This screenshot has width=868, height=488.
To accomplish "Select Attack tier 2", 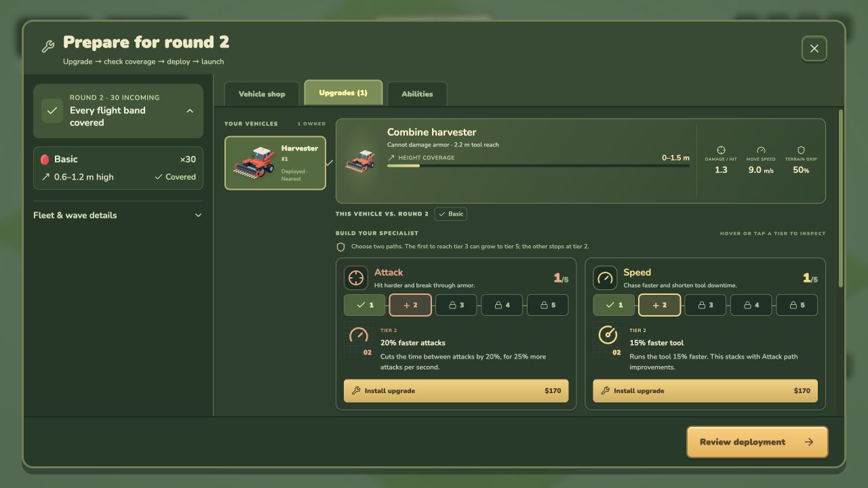I will [x=410, y=305].
